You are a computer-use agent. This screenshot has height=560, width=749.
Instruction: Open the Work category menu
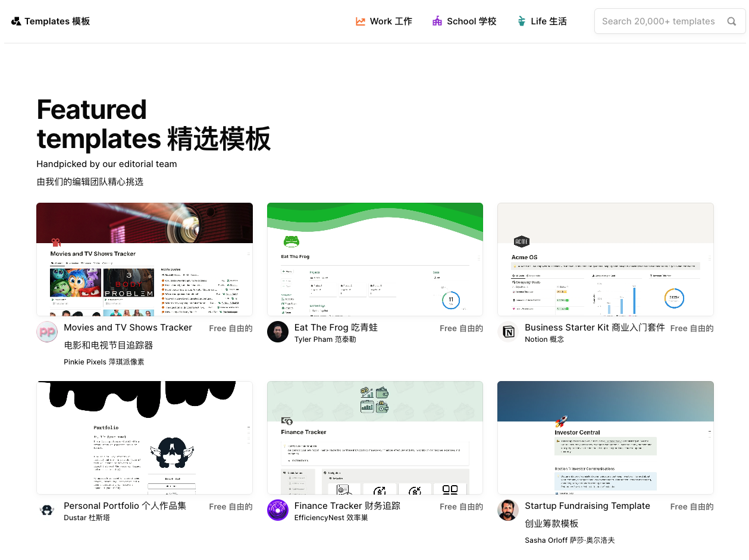(384, 21)
